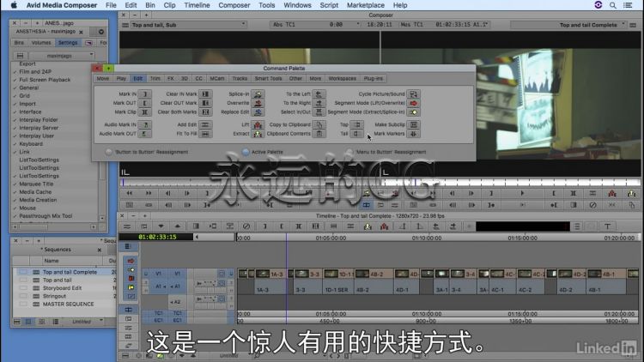Click the Fit To Fill icon
644x362 pixels.
(205, 133)
